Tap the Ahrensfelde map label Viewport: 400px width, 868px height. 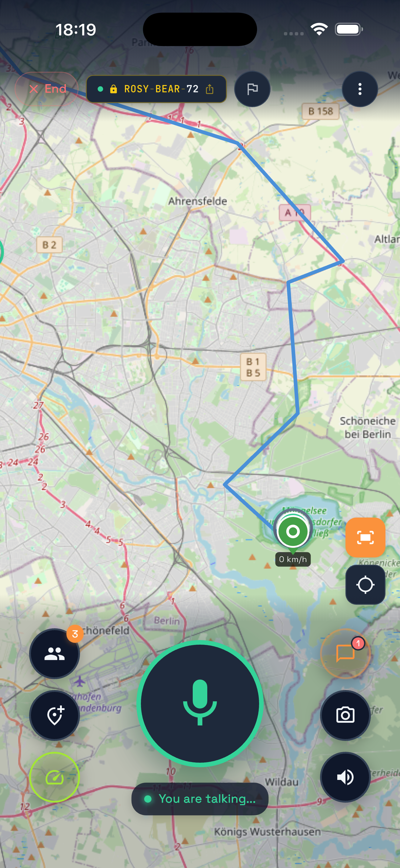coord(198,201)
